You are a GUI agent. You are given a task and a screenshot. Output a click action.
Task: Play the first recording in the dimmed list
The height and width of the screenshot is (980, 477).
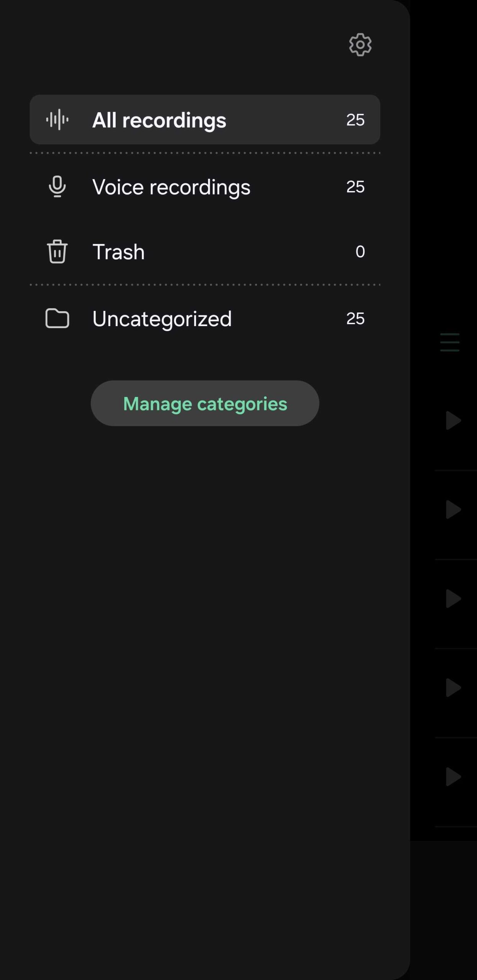pyautogui.click(x=453, y=421)
